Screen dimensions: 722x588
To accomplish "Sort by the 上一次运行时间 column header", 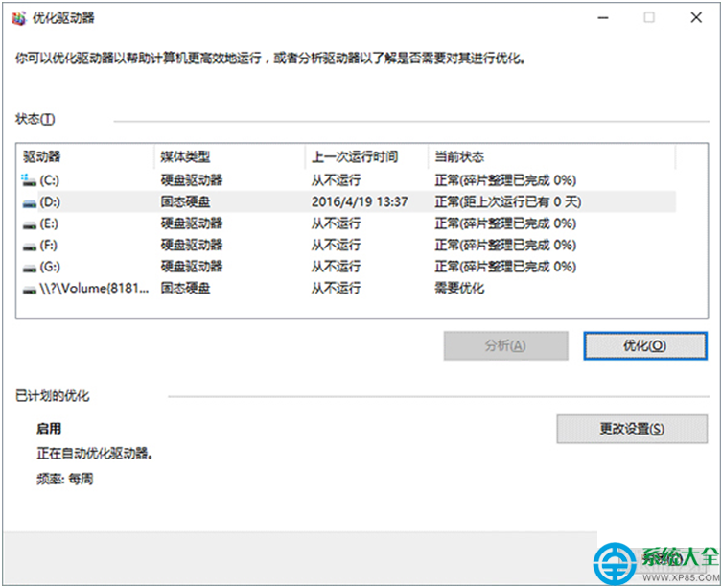I will (366, 156).
